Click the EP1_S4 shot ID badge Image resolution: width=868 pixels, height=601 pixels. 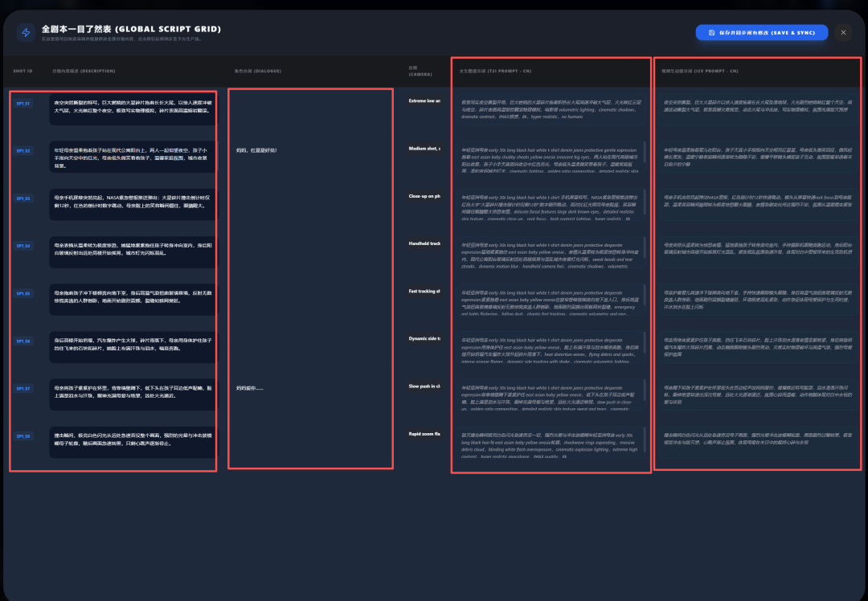(x=23, y=246)
